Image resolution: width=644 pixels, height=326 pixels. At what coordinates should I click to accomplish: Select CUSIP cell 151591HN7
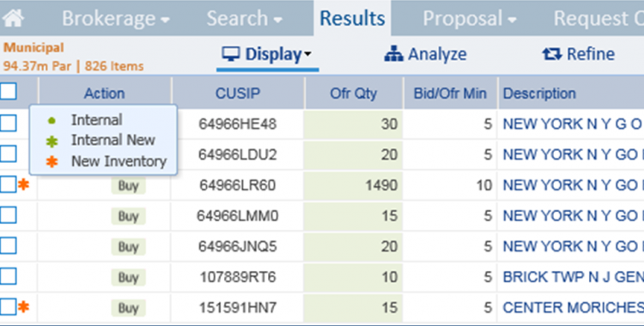(238, 307)
